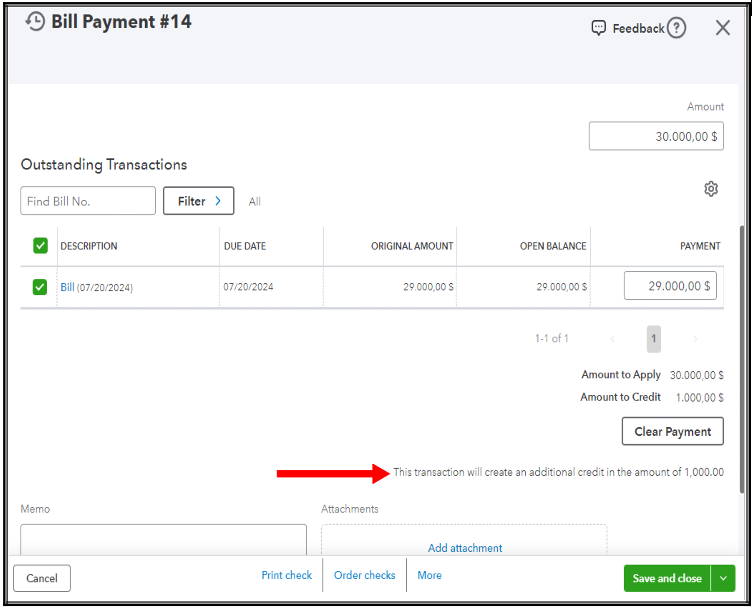This screenshot has width=753, height=610.
Task: Open the Print check link
Action: (x=287, y=575)
